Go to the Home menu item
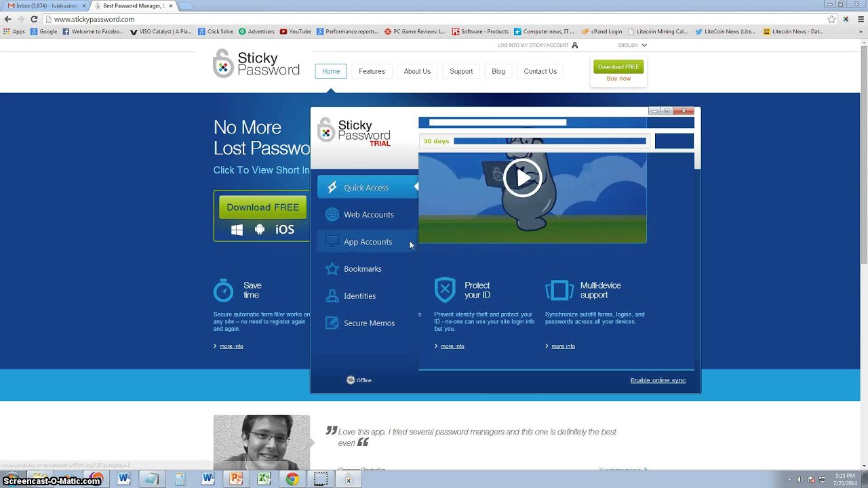The height and width of the screenshot is (488, 868). (x=331, y=71)
